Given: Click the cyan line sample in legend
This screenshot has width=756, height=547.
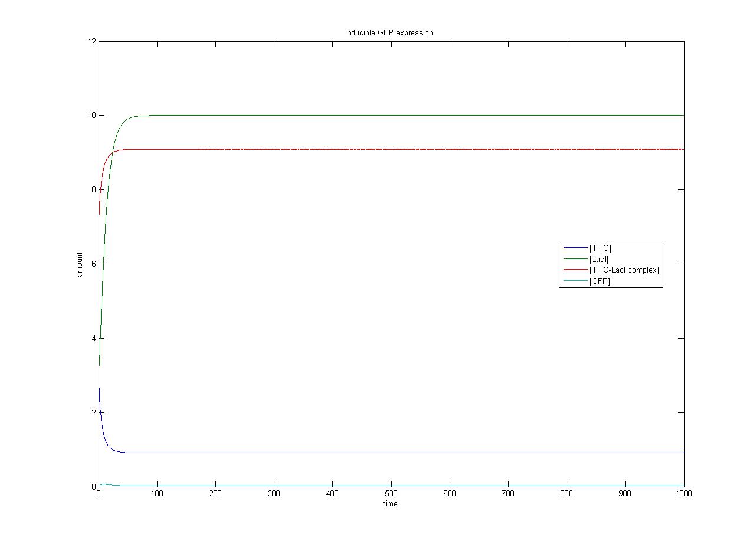Looking at the screenshot, I should [x=575, y=281].
